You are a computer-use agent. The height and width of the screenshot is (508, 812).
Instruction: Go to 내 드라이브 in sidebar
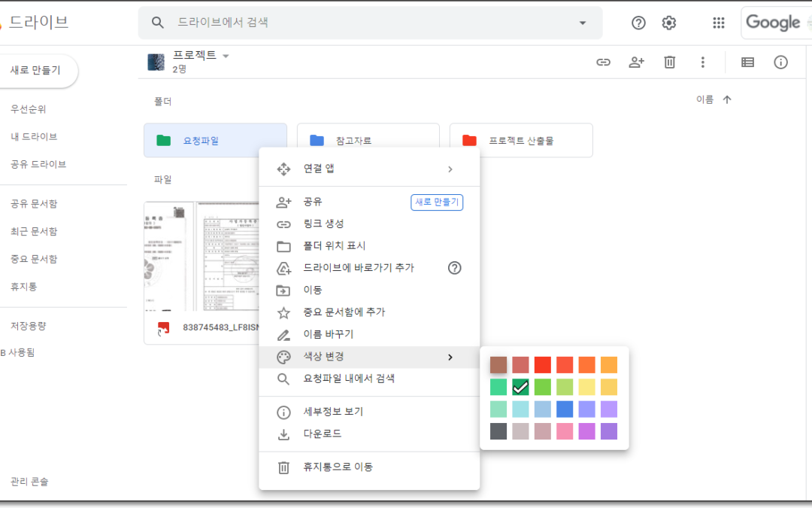point(34,137)
